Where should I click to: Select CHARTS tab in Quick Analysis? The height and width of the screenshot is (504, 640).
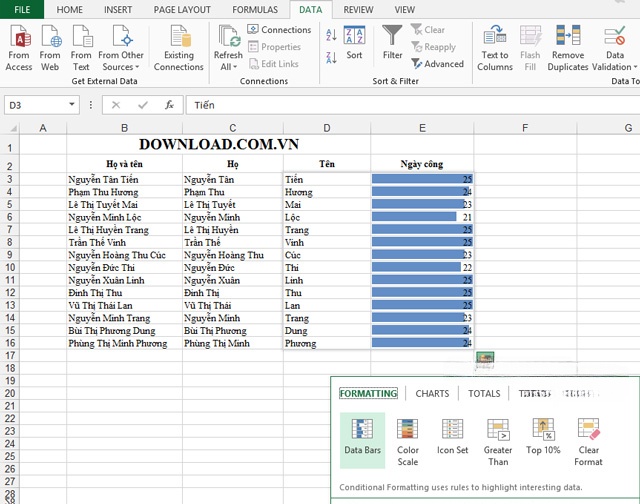point(432,393)
